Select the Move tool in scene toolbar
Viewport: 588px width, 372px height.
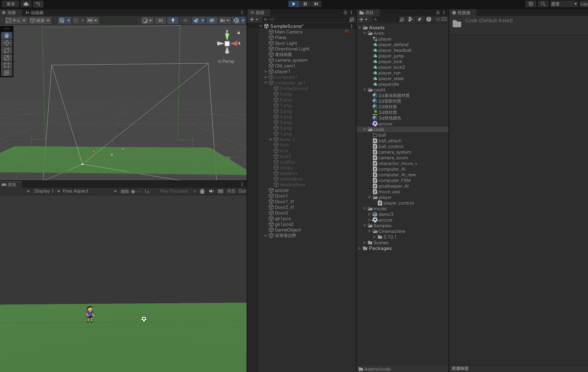tap(7, 43)
